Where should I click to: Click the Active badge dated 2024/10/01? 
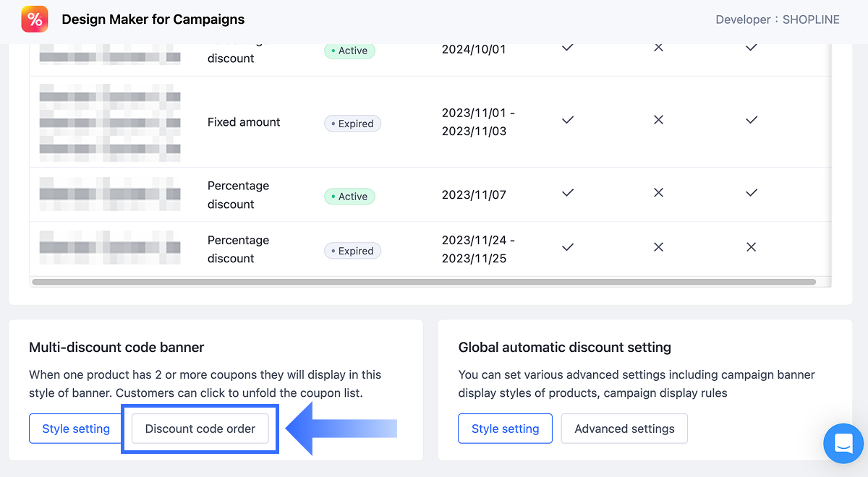[349, 51]
